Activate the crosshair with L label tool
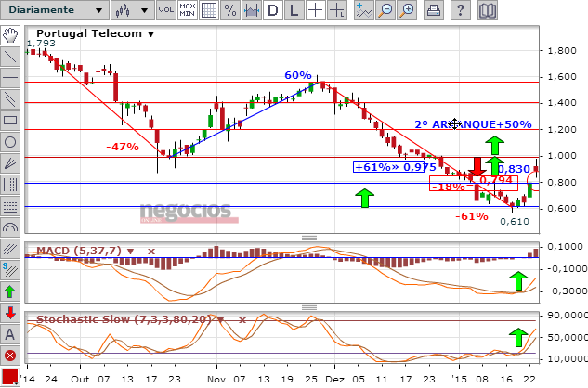 coord(337,10)
